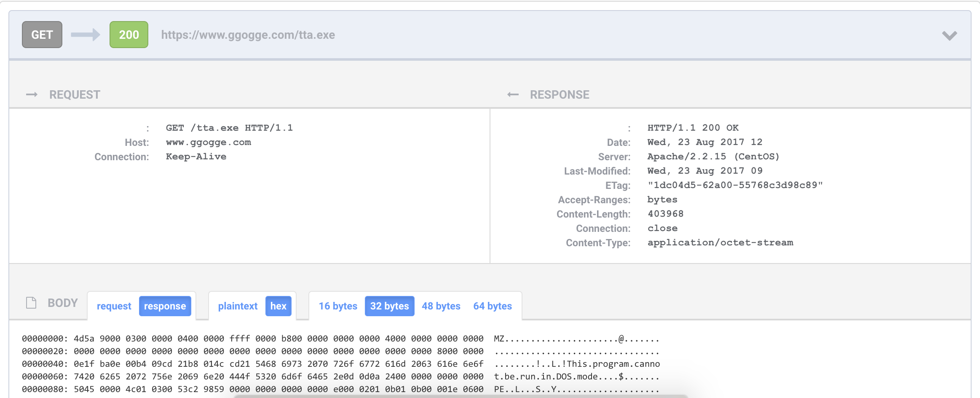
Task: Click the GET method badge
Action: [42, 35]
